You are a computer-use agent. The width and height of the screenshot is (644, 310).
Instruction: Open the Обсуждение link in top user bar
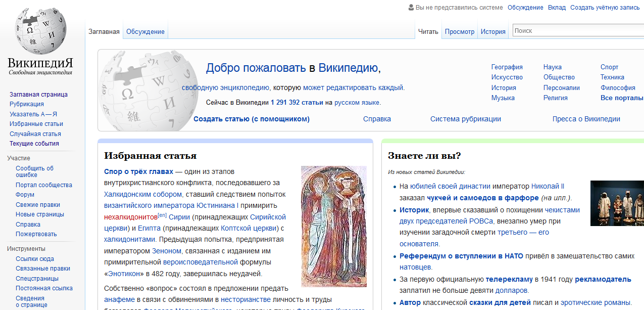[x=525, y=8]
